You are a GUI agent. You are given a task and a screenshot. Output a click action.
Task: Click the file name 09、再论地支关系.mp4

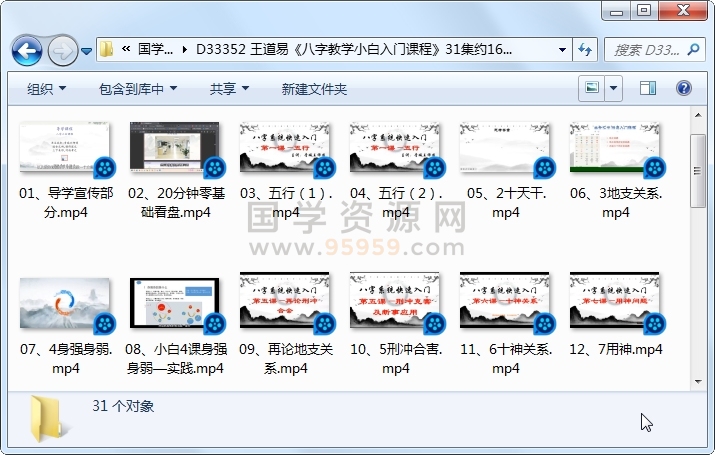[x=286, y=359]
